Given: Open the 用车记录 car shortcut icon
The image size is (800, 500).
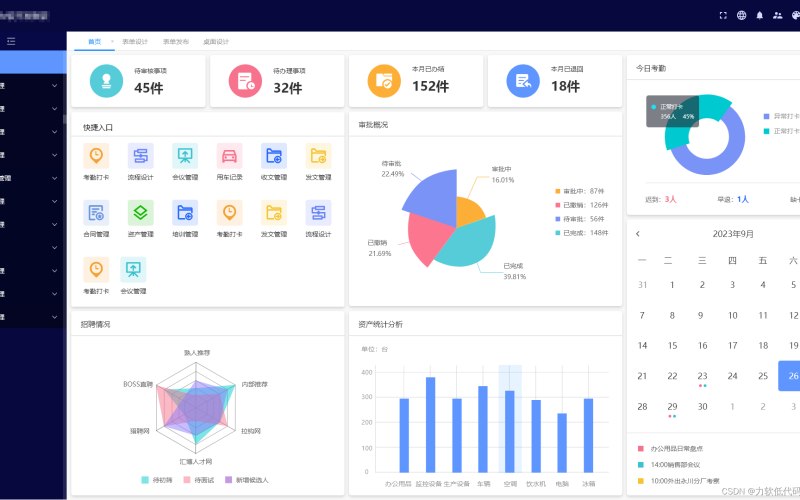Looking at the screenshot, I should click(x=229, y=156).
